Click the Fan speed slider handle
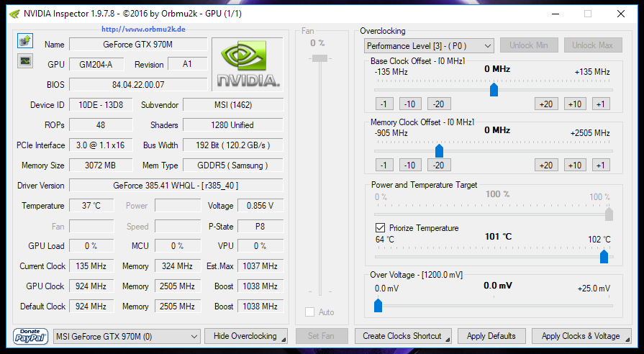Viewport: 644px width, 354px height. 320,58
